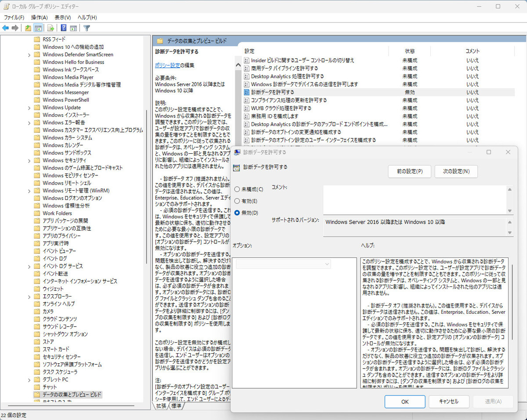527x420 pixels.
Task: Click the キャンセル button
Action: [449, 402]
